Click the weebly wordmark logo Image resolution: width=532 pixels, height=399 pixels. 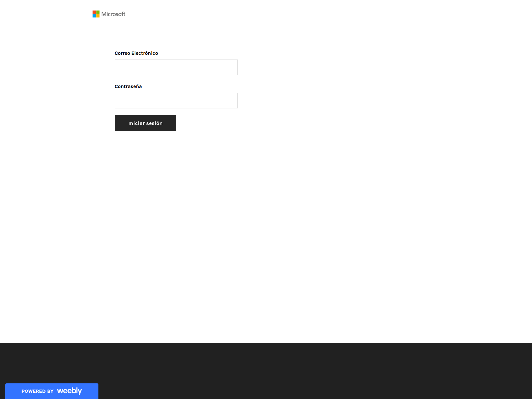[x=69, y=391]
